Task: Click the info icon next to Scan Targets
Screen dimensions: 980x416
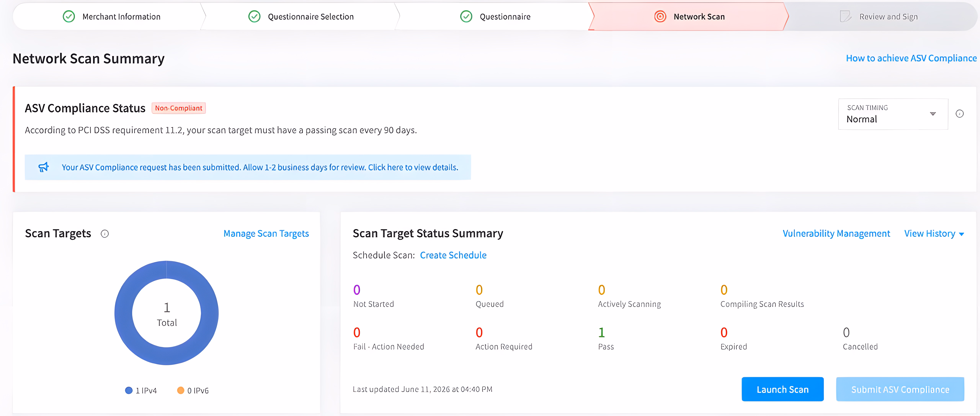Action: [x=105, y=234]
